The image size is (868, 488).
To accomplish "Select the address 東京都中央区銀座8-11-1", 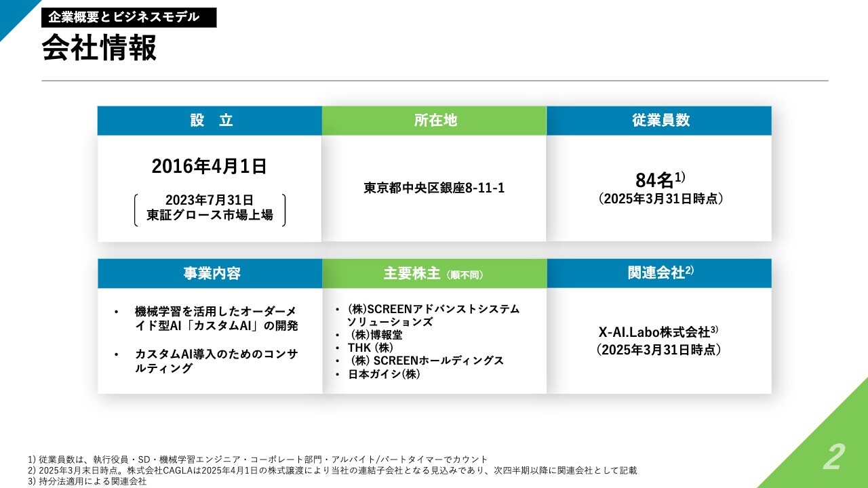I will tap(434, 188).
